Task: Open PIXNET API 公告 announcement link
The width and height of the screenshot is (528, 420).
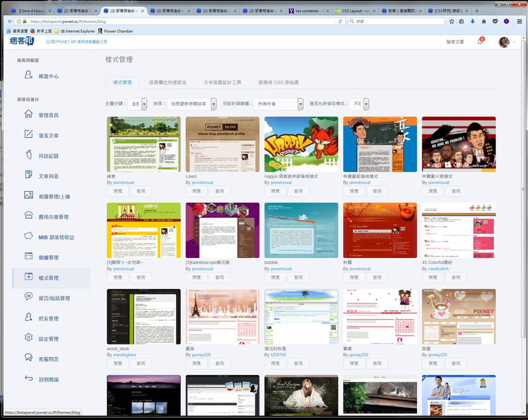Action: click(x=76, y=42)
